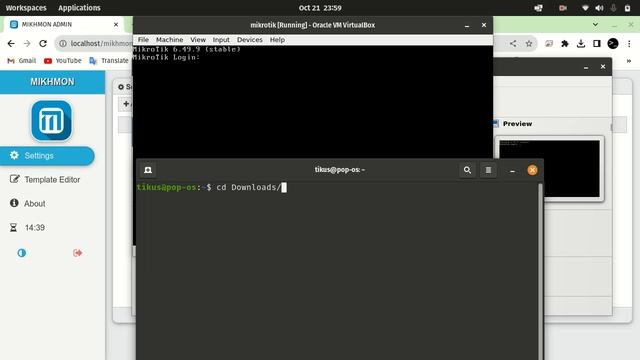Open the Translate bookmark
Image resolution: width=640 pixels, height=360 pixels.
(109, 60)
